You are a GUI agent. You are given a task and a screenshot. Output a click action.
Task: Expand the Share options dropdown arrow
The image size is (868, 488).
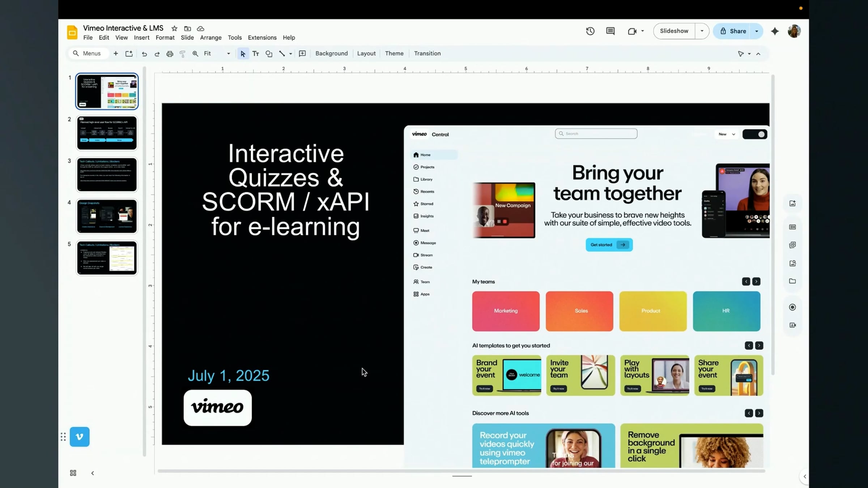[x=757, y=31]
